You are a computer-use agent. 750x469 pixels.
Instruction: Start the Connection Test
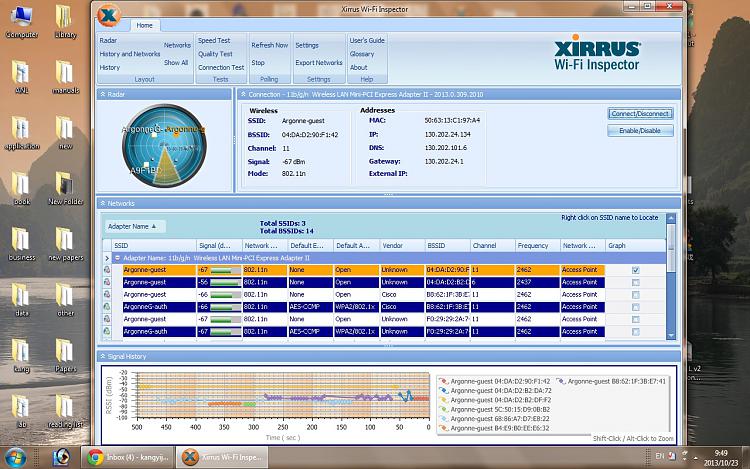pyautogui.click(x=221, y=67)
